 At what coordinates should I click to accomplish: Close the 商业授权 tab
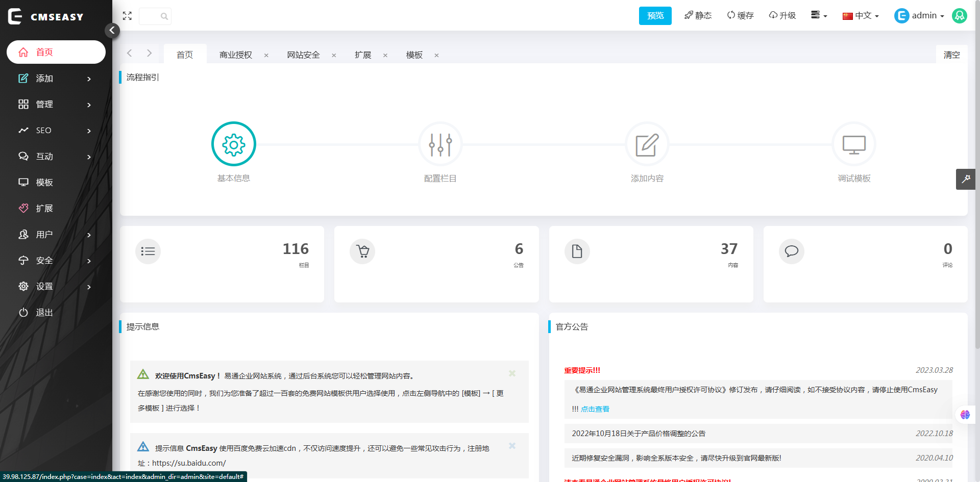tap(266, 55)
